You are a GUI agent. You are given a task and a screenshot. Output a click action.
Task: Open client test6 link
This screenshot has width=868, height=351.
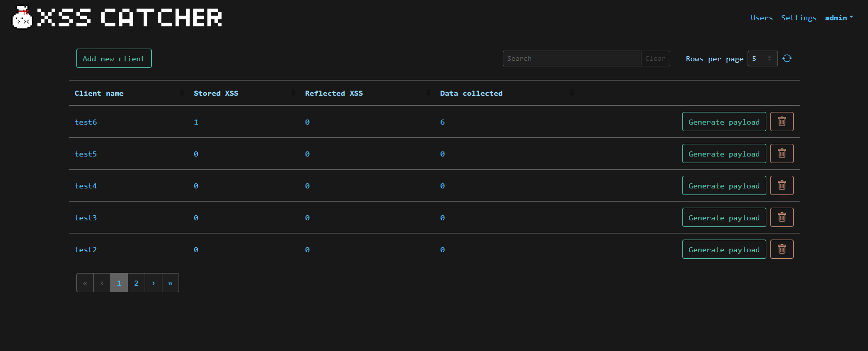point(85,122)
